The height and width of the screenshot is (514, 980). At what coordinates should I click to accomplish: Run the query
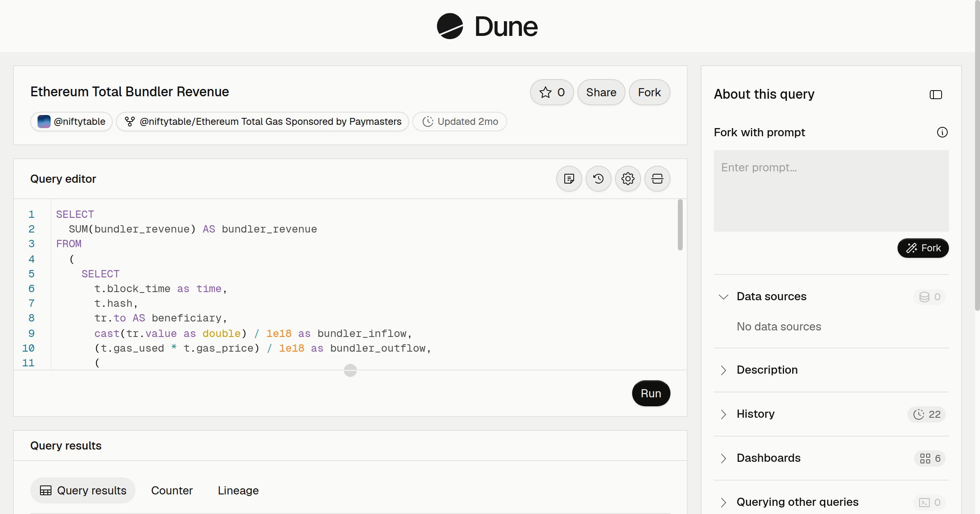coord(651,393)
